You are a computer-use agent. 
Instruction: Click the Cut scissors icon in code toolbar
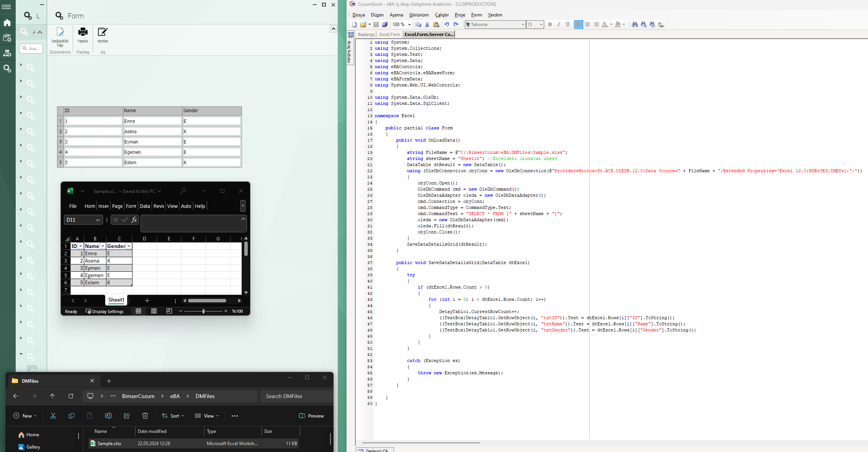[x=427, y=24]
